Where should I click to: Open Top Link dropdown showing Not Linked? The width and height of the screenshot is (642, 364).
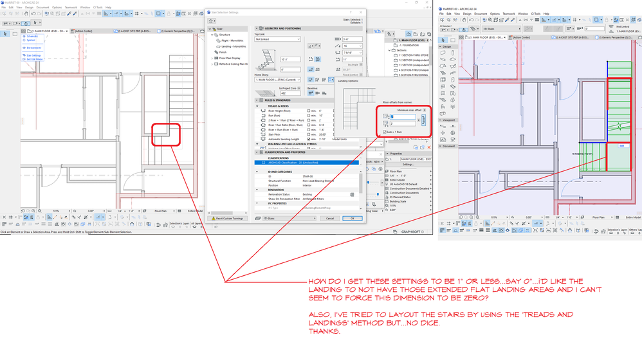[278, 39]
